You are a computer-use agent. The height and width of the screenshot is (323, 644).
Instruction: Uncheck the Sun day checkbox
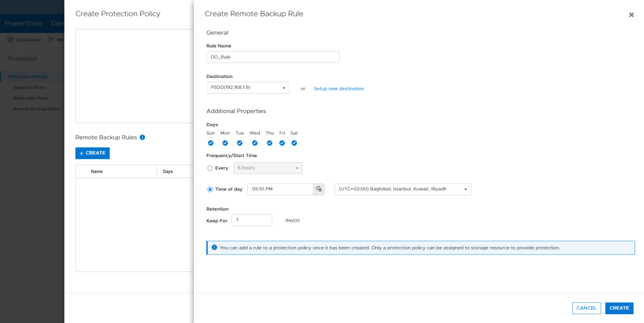click(211, 143)
